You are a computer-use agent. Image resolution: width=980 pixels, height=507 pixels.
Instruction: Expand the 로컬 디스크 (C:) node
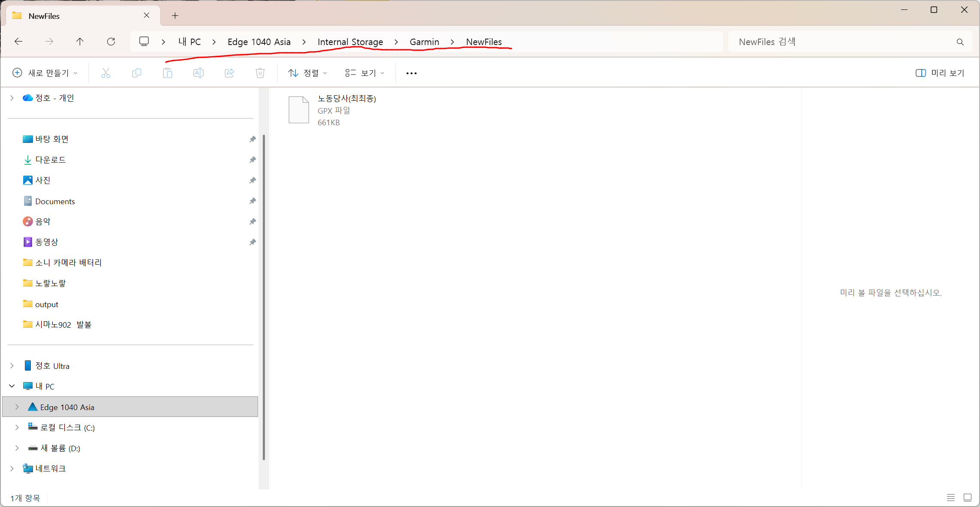click(17, 427)
